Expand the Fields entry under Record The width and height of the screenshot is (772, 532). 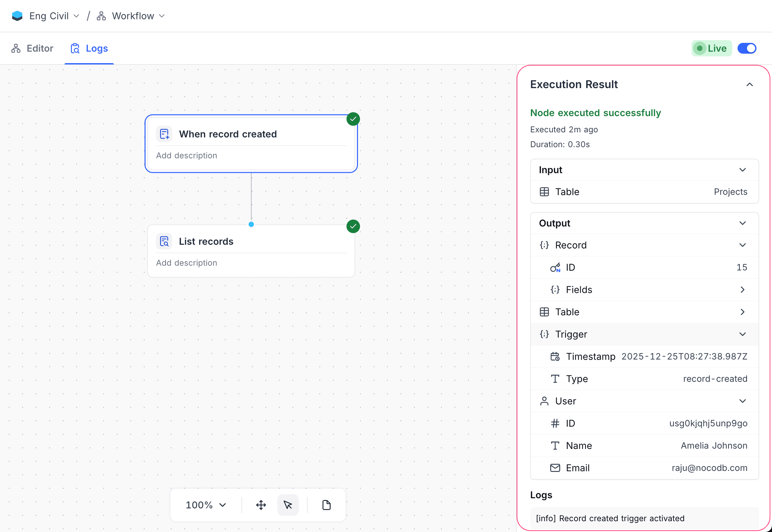(742, 290)
